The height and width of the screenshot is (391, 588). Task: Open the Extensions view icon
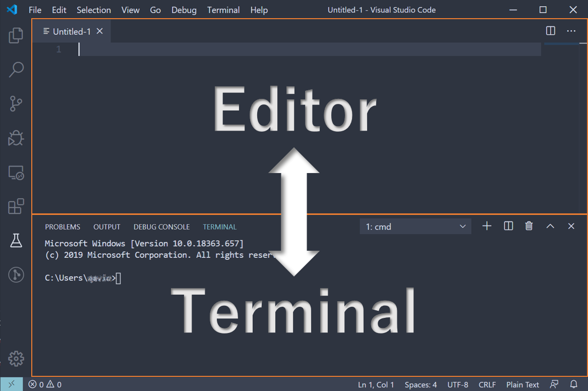(x=16, y=206)
